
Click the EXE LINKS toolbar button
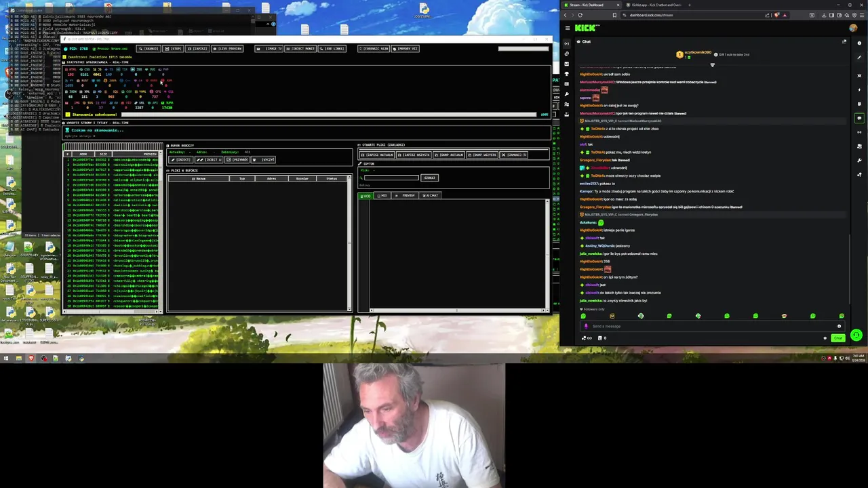coord(332,49)
